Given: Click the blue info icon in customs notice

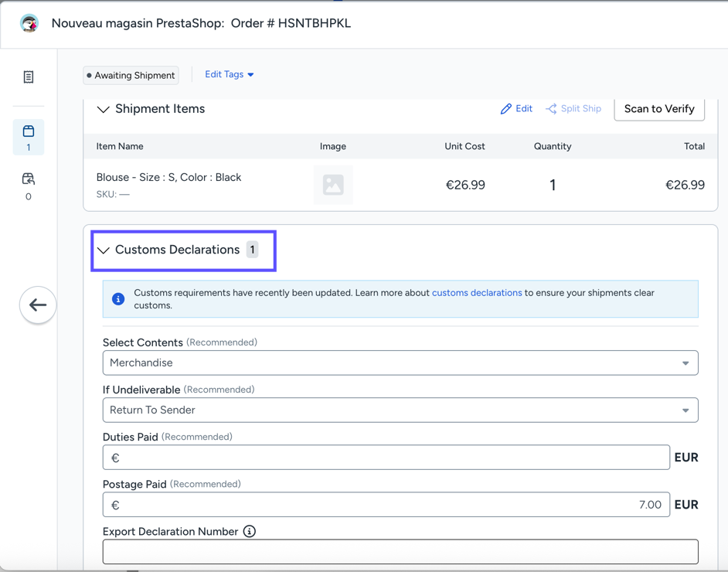Looking at the screenshot, I should pyautogui.click(x=118, y=299).
